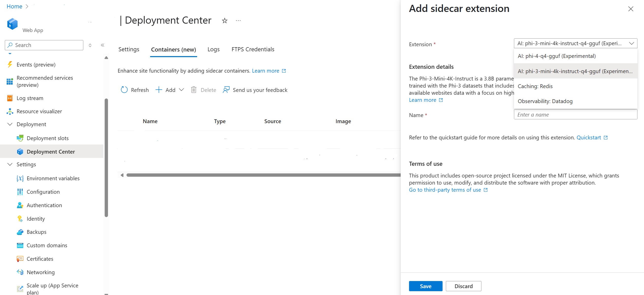
Task: Select Caching: Redis extension option
Action: click(535, 86)
